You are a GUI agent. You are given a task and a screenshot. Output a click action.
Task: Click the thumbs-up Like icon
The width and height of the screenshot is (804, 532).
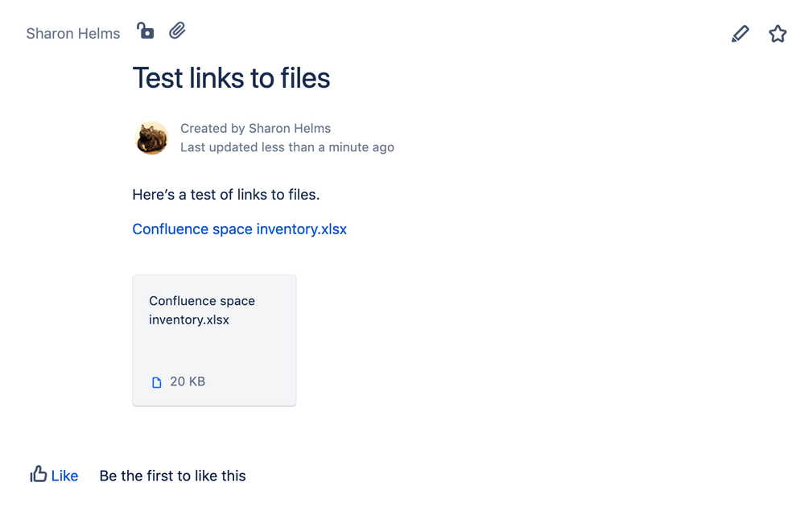(37, 475)
